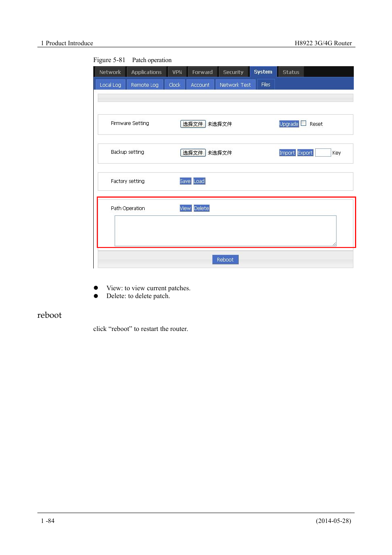Click the 'Backup setting' label
392x555 pixels.
pyautogui.click(x=127, y=152)
